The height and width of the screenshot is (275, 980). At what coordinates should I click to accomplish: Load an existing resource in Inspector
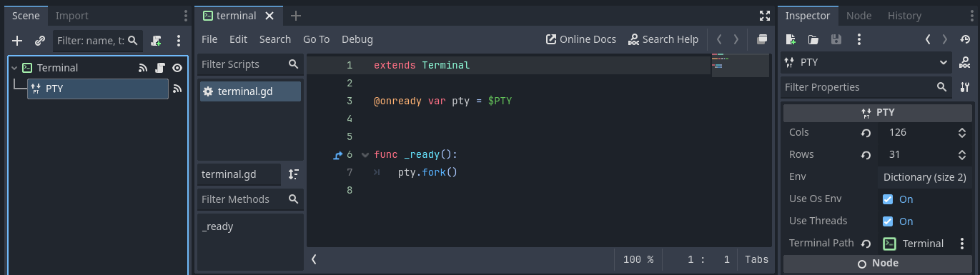pyautogui.click(x=813, y=39)
